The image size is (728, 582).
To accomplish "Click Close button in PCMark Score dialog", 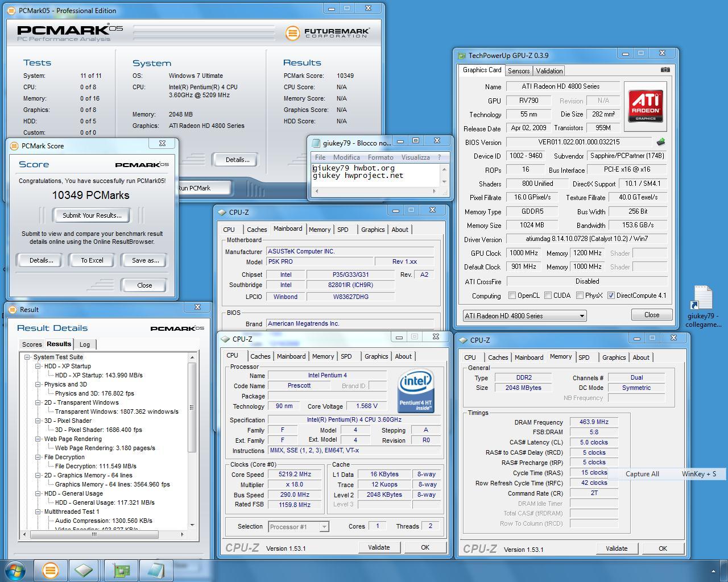I will pos(144,285).
